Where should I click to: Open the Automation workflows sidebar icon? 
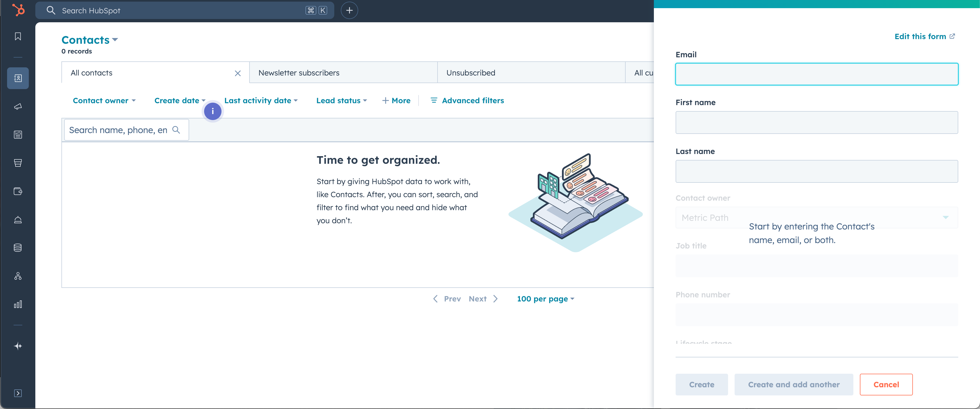pyautogui.click(x=18, y=276)
